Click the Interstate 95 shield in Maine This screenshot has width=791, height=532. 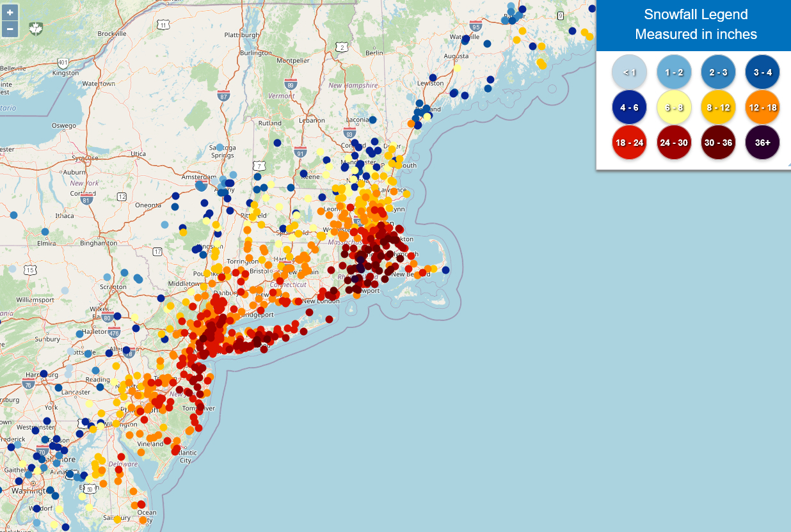coord(475,26)
